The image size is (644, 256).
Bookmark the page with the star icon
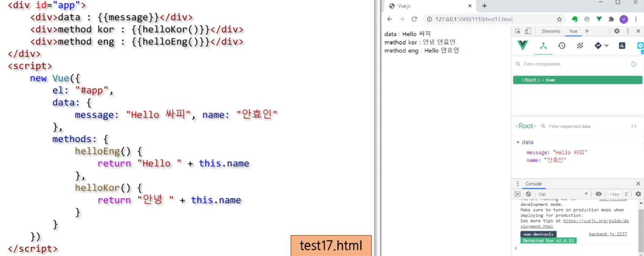coord(559,19)
